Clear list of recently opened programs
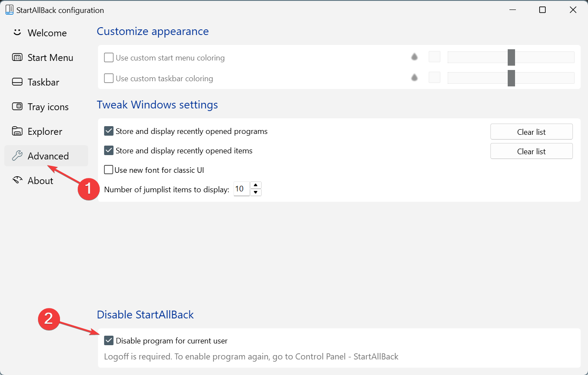The height and width of the screenshot is (375, 588). [x=531, y=132]
